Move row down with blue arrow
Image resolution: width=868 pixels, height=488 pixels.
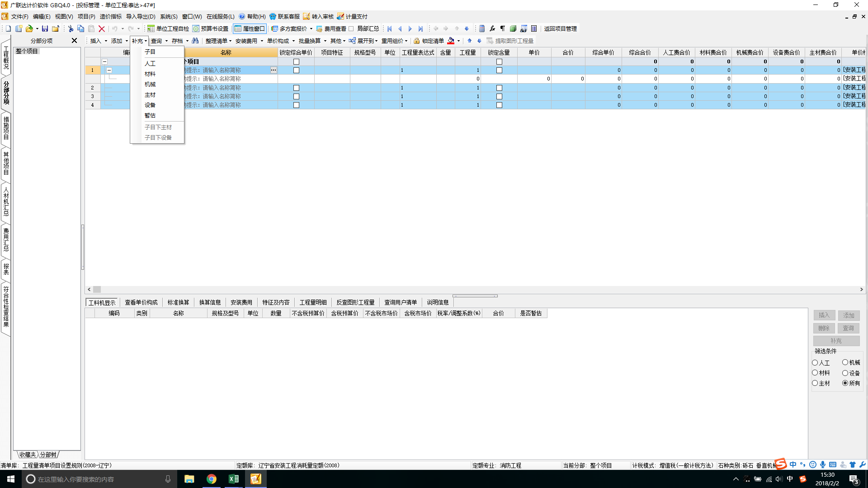[479, 41]
